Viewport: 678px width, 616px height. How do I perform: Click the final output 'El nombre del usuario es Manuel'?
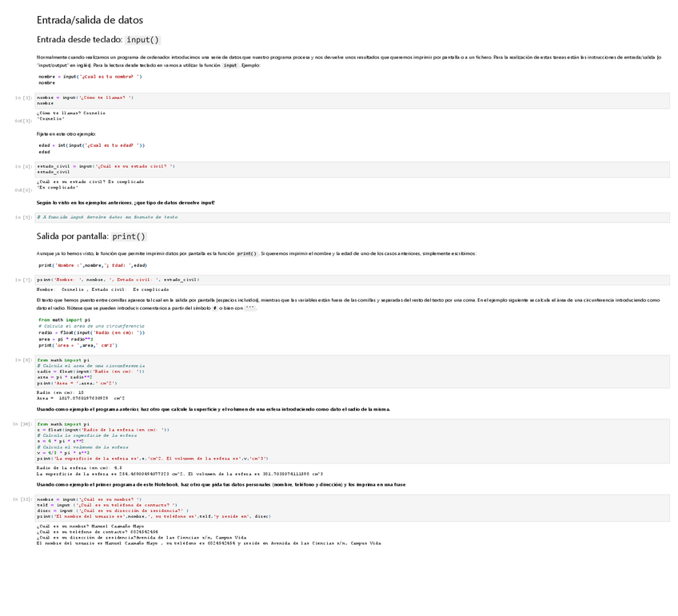(209, 543)
